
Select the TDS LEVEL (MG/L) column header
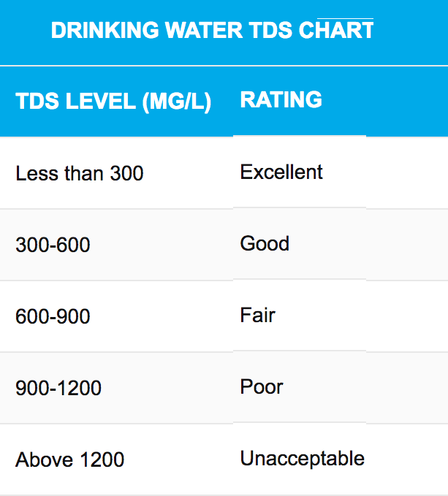pos(113,102)
